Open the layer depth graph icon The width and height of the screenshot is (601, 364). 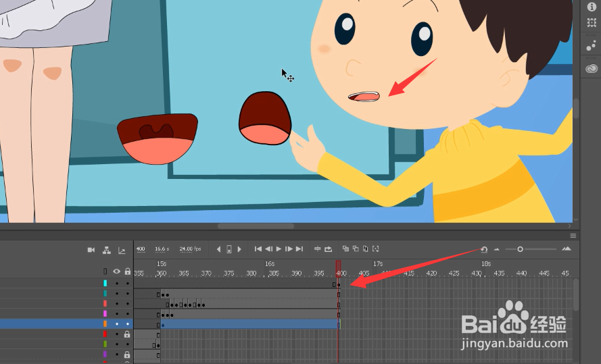(x=122, y=251)
